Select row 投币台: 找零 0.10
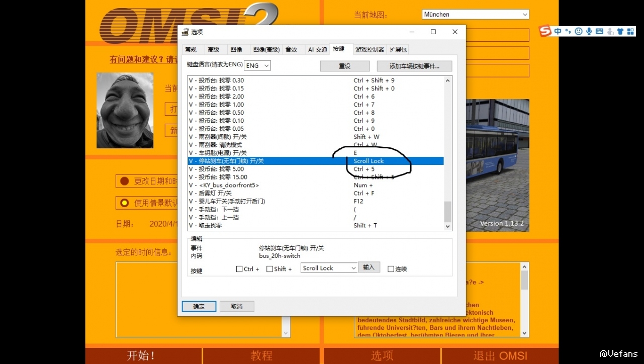The height and width of the screenshot is (364, 644). click(x=316, y=121)
